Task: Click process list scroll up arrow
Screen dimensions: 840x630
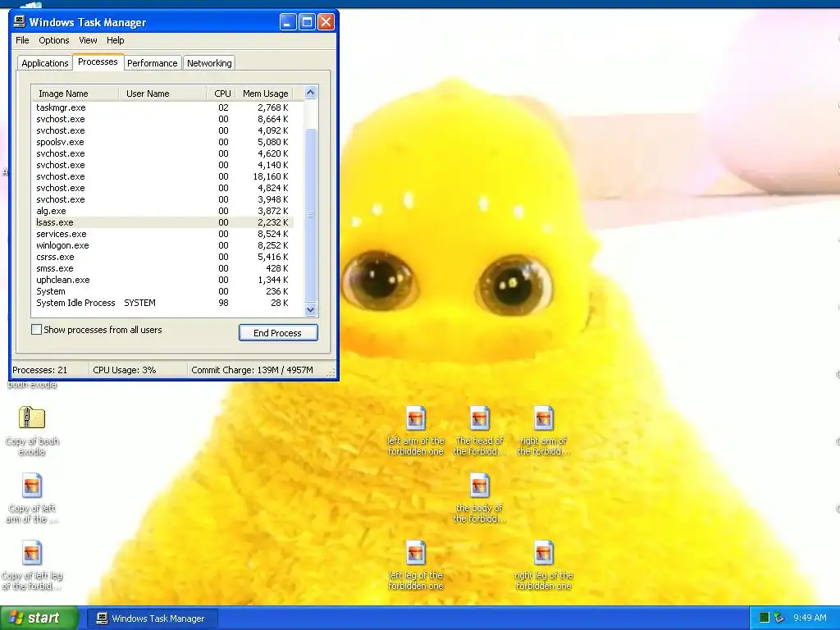Action: click(310, 93)
